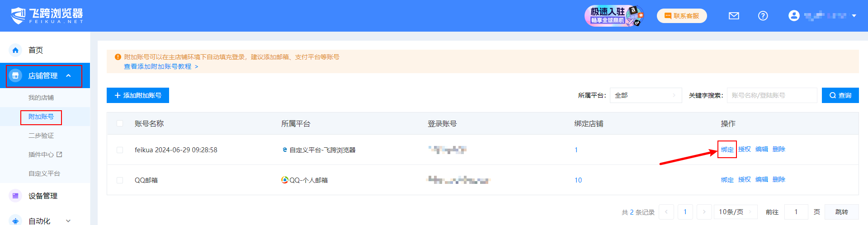868x225 pixels.
Task: Click the device management icon
Action: point(15,196)
